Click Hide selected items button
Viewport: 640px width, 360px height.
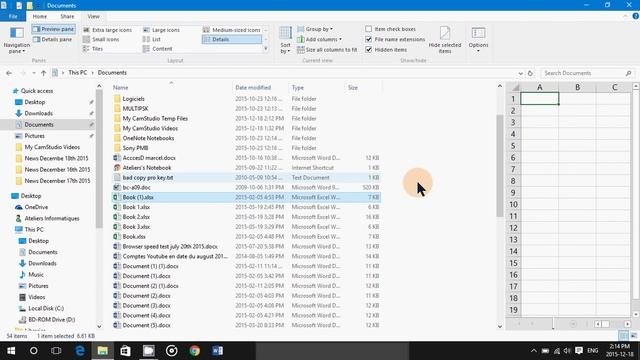[445, 40]
